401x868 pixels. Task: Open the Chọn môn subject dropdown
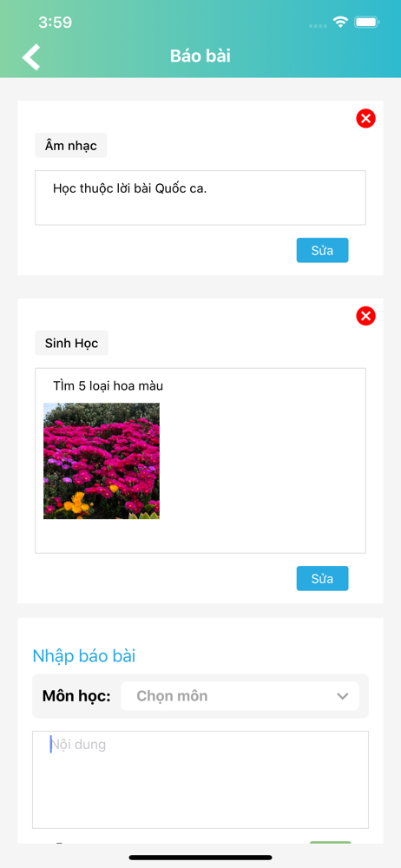click(x=240, y=696)
